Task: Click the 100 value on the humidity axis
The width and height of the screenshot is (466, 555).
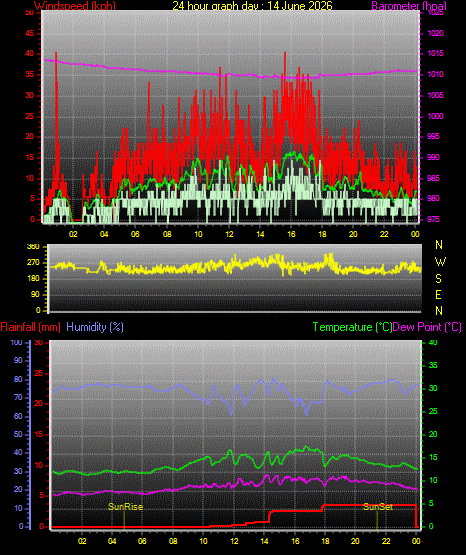Action: (17, 343)
